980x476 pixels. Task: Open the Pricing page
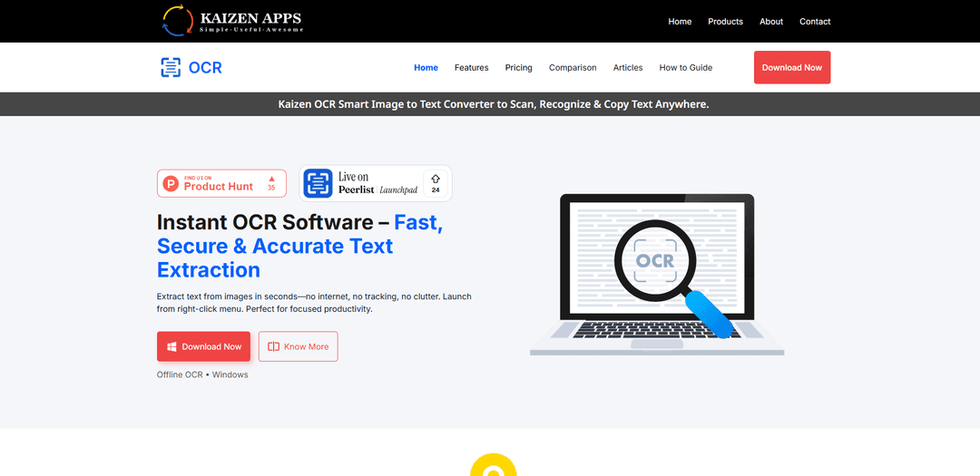tap(519, 67)
